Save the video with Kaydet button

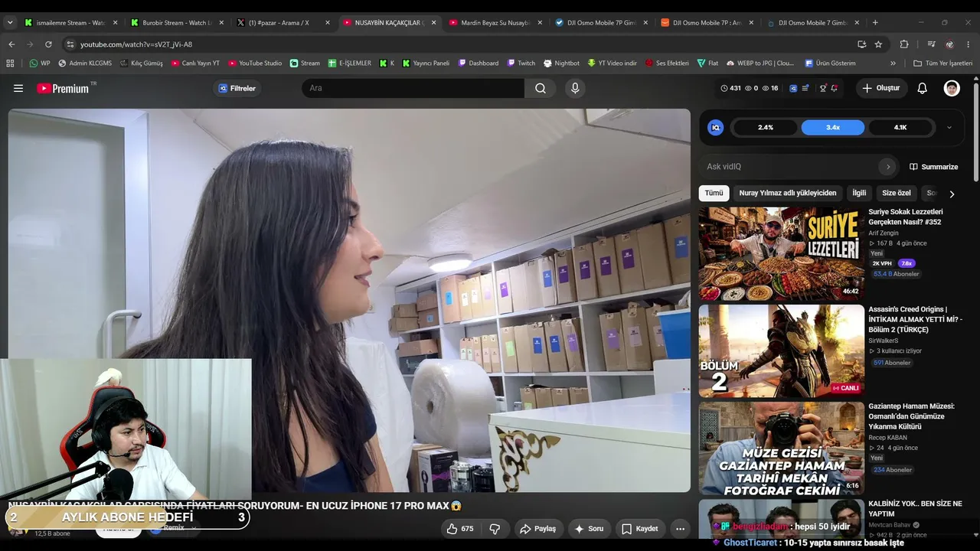tap(639, 529)
